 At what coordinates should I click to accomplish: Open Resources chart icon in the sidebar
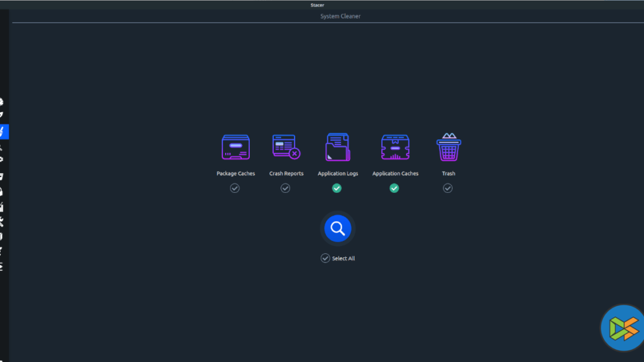tap(2, 207)
